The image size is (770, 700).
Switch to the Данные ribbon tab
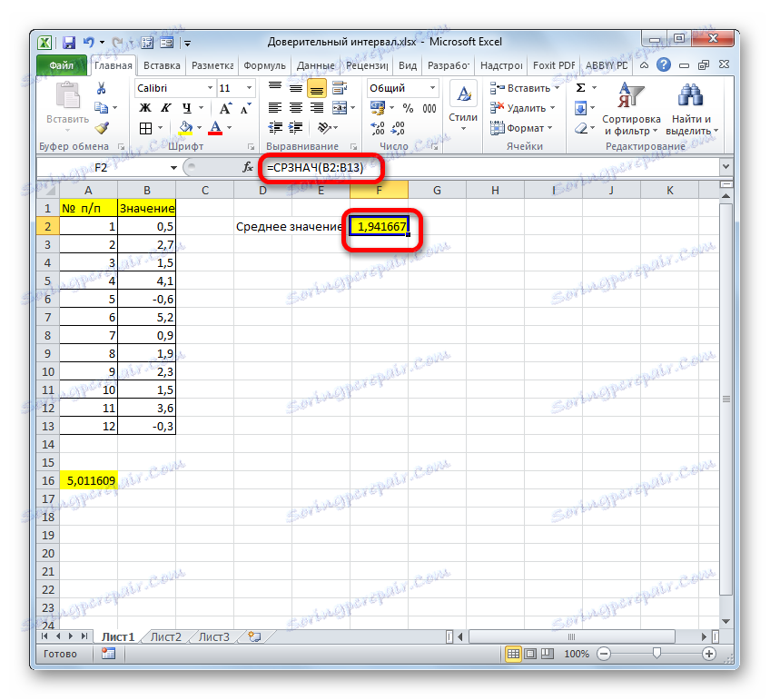tap(316, 65)
